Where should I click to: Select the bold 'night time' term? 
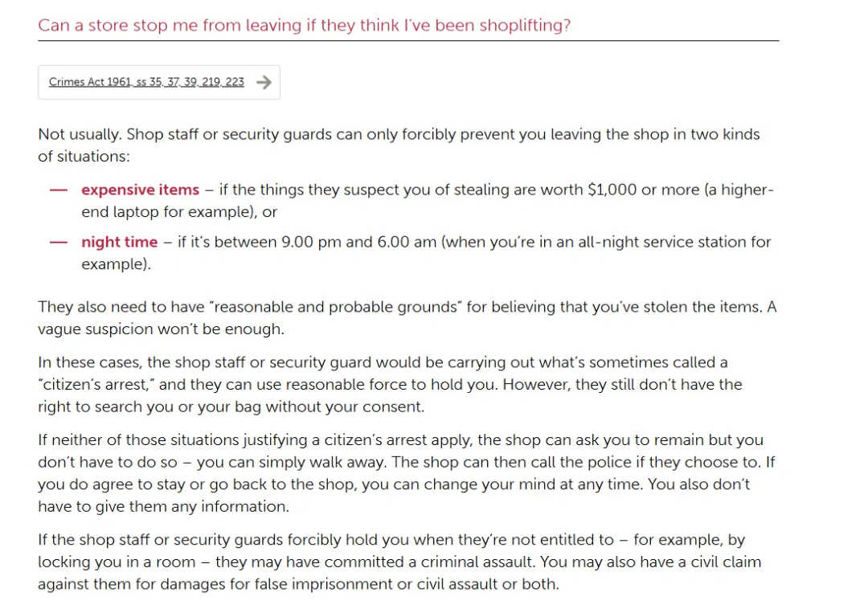(x=120, y=243)
